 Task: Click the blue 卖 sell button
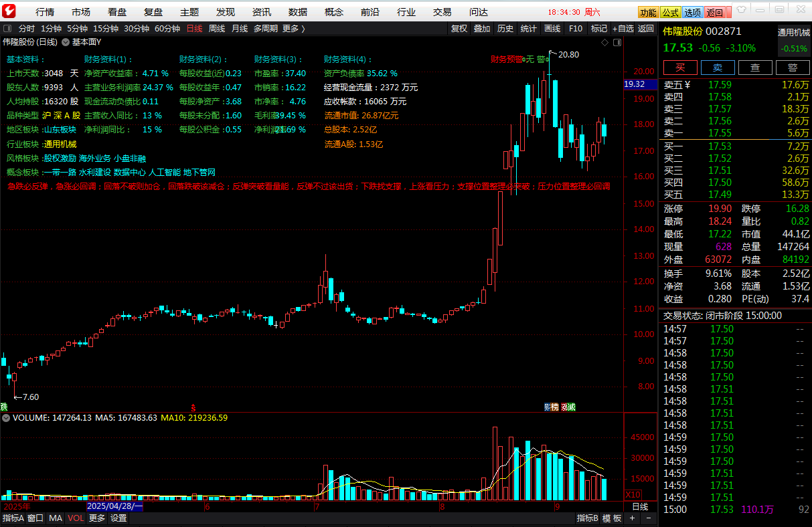pyautogui.click(x=718, y=68)
